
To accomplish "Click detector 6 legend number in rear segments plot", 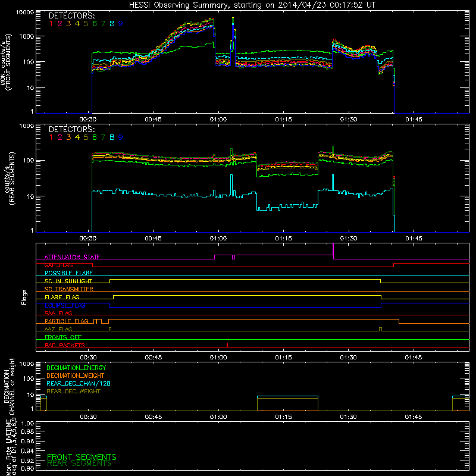I will [95, 137].
